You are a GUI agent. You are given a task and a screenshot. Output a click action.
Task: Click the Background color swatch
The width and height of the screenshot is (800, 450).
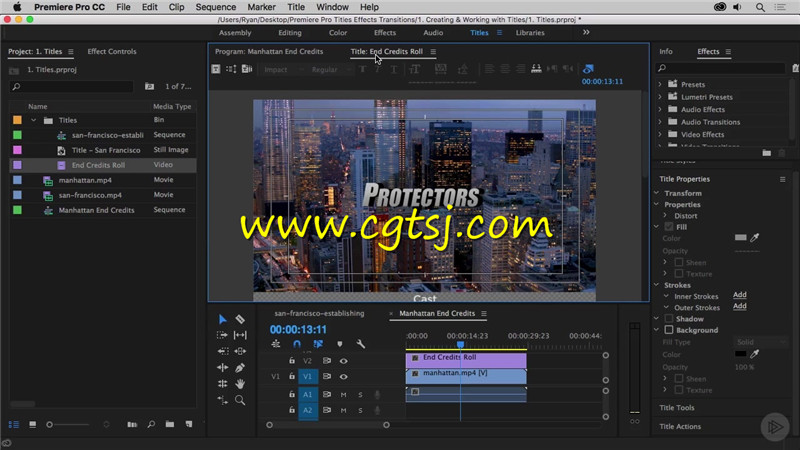[x=740, y=354]
